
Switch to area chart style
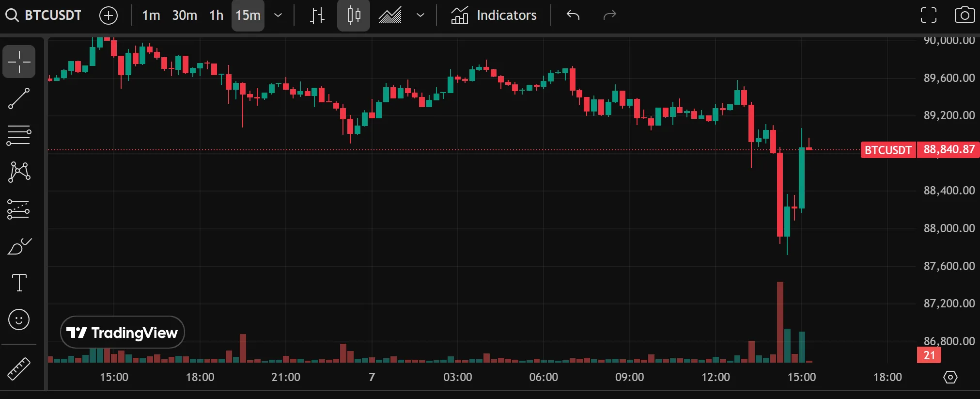(390, 16)
